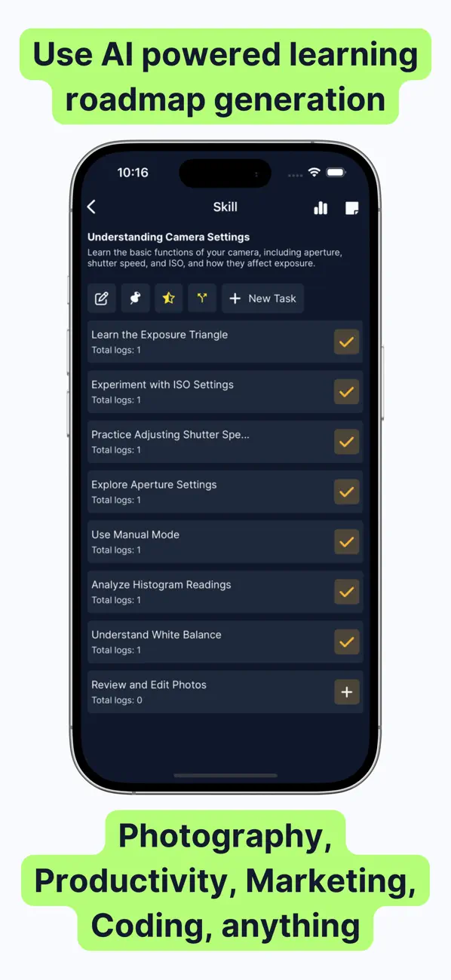Open details for Practice Adjusting Shutter Speed
The image size is (451, 980).
tap(189, 441)
